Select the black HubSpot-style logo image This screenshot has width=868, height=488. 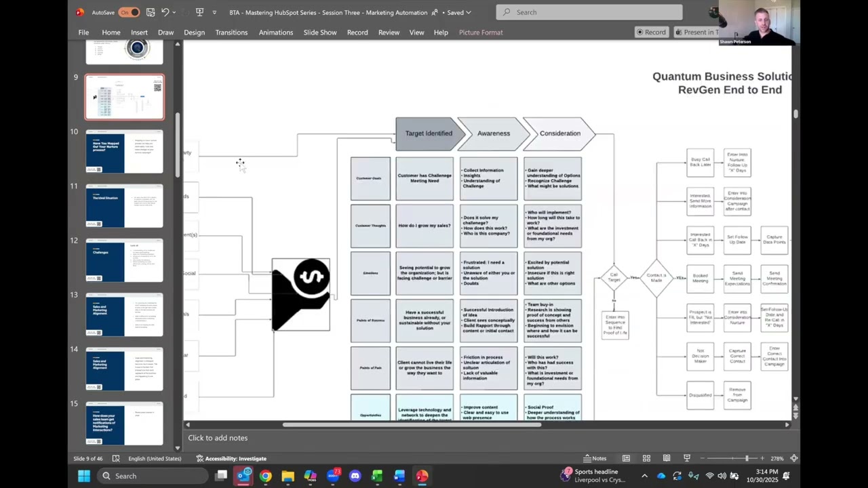point(301,295)
